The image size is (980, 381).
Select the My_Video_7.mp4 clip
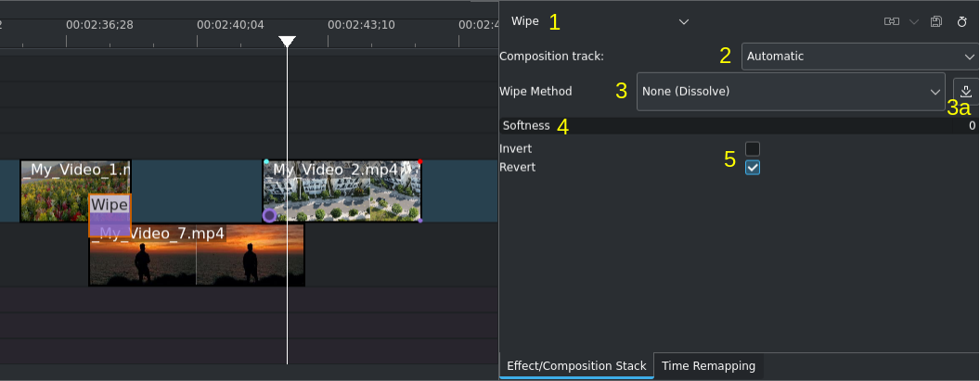[196, 255]
